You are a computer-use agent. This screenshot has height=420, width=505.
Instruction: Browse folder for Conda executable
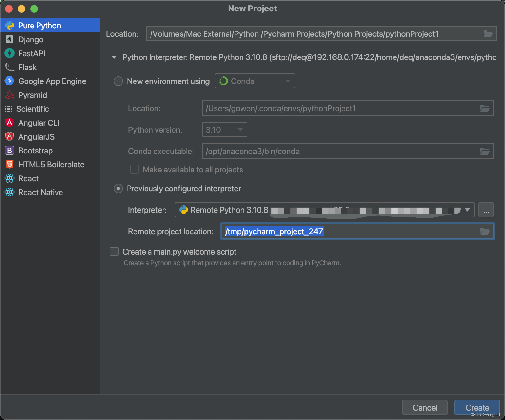coord(485,151)
